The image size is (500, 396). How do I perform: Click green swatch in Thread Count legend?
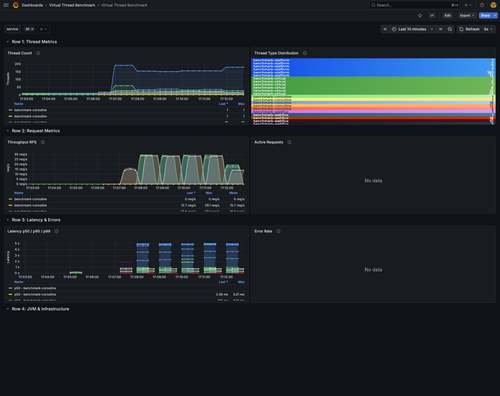coord(10,110)
